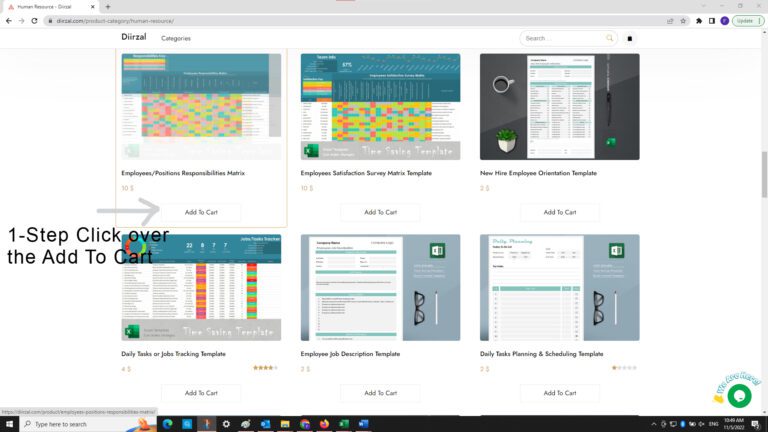Add New Hire Employee Orientation Template to cart
Image resolution: width=768 pixels, height=432 pixels.
[x=559, y=212]
